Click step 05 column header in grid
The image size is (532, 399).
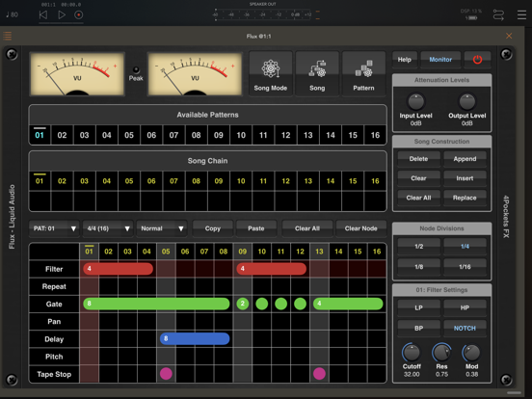tap(166, 252)
